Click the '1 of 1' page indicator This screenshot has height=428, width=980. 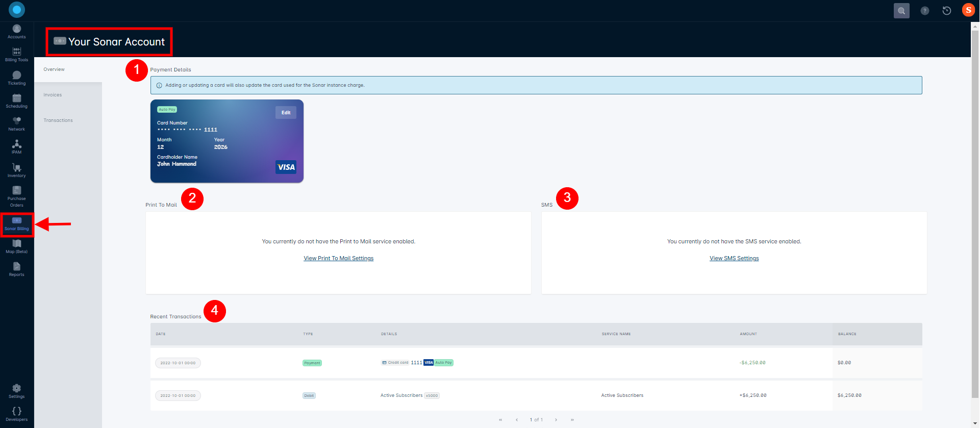[536, 420]
